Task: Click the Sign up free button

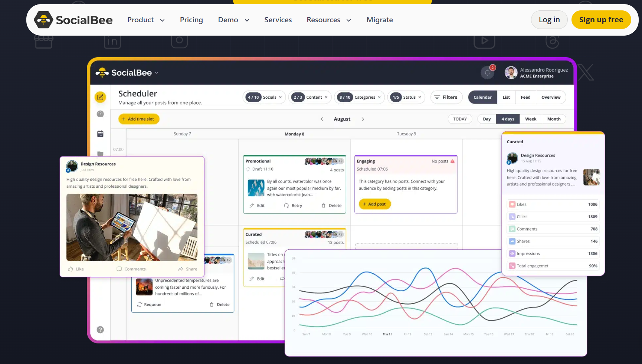Action: tap(601, 20)
